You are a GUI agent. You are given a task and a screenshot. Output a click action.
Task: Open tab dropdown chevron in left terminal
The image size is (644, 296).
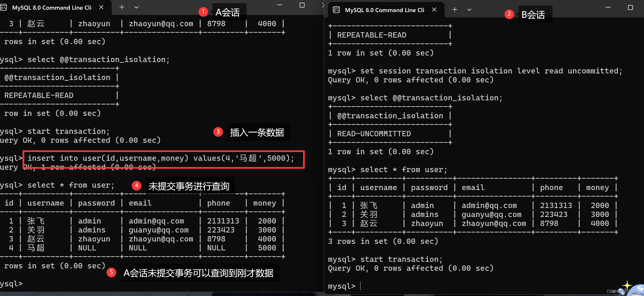(136, 7)
